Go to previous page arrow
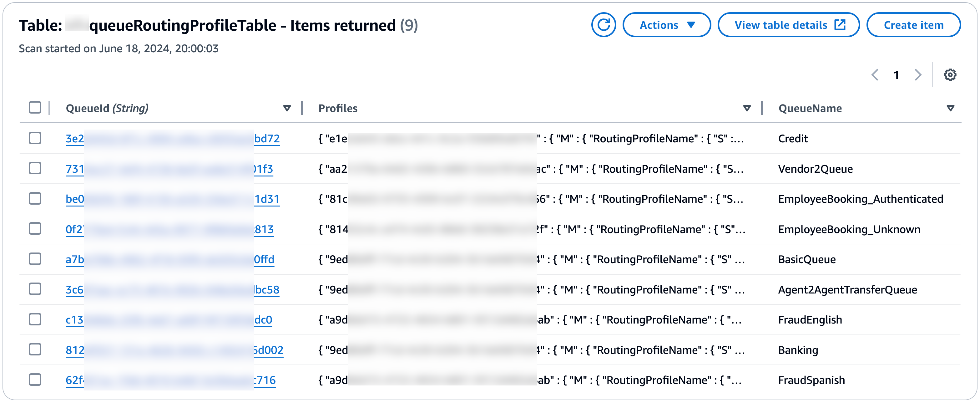This screenshot has width=980, height=403. pos(875,75)
